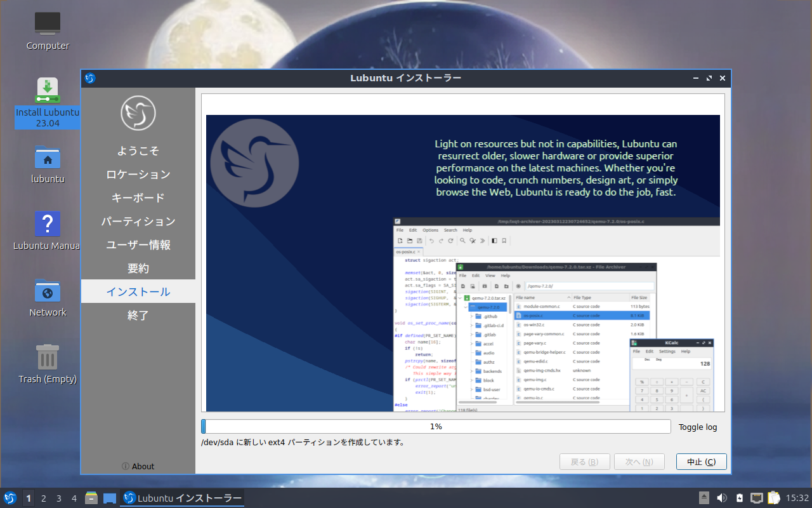Image resolution: width=812 pixels, height=508 pixels.
Task: Check the battery power tray icon
Action: [739, 498]
